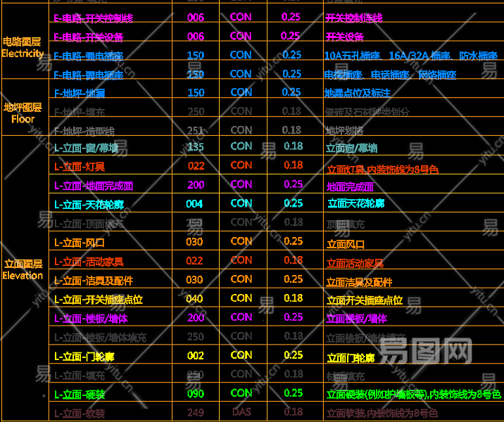Select the layer name 'L-立面-门轮廓'

84,357
